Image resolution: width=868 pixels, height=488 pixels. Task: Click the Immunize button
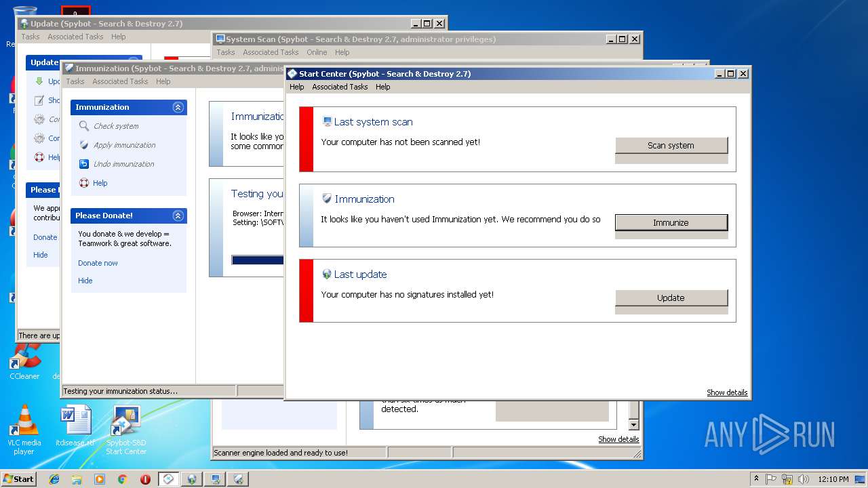pos(671,222)
